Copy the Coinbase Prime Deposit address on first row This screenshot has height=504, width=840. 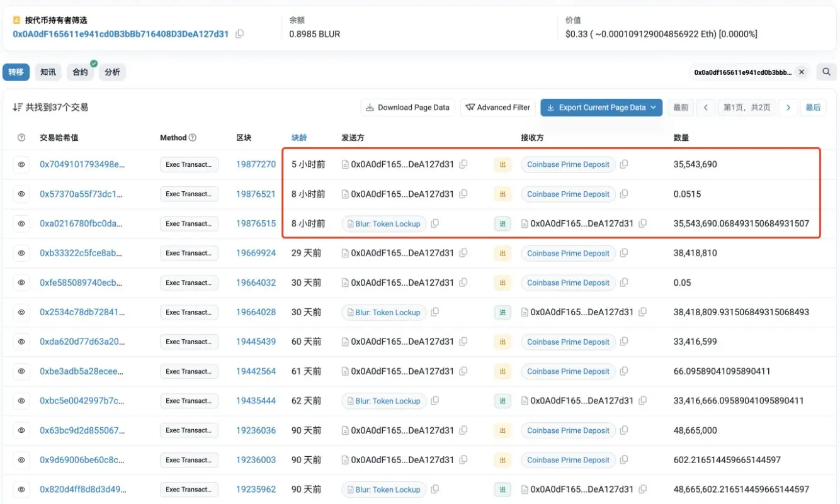[x=624, y=164]
